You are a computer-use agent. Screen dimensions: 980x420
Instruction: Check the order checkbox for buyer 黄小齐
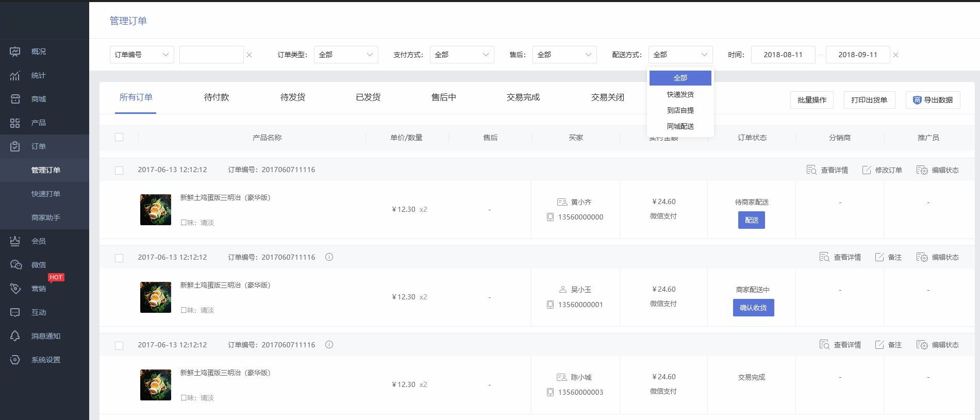119,170
